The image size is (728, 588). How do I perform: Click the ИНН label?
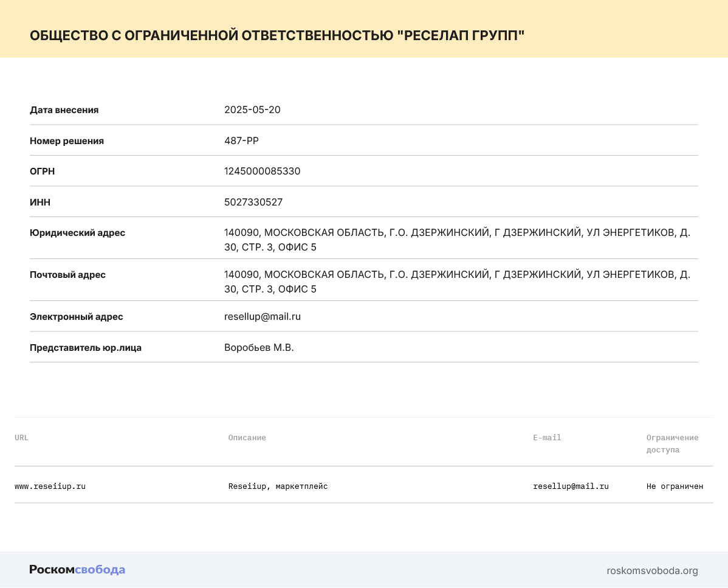[x=40, y=202]
